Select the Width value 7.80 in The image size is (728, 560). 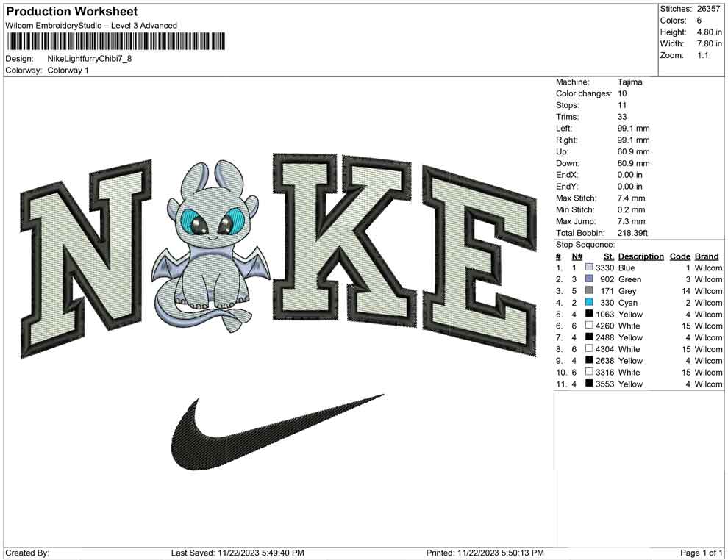coord(709,43)
